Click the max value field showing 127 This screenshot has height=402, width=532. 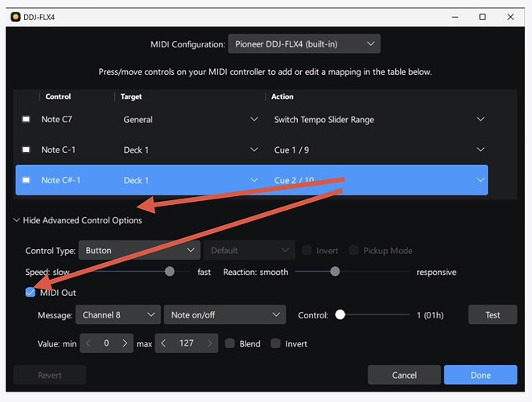point(186,343)
